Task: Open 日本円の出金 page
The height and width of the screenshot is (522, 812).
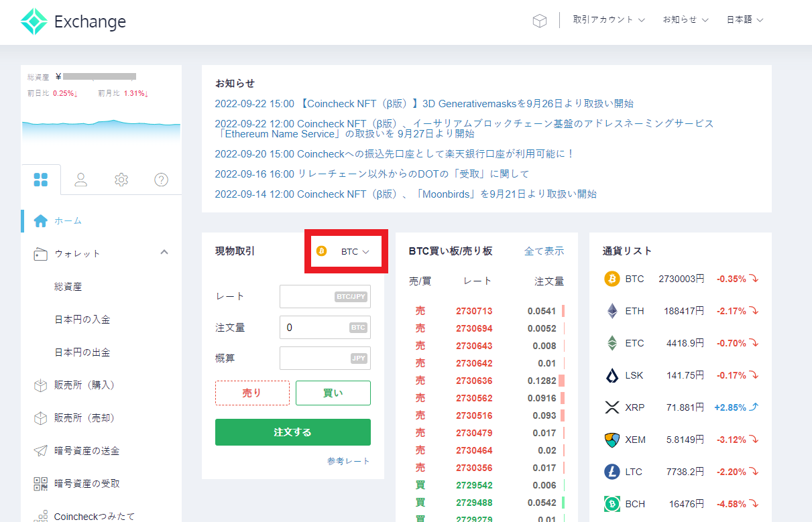Action: [82, 352]
